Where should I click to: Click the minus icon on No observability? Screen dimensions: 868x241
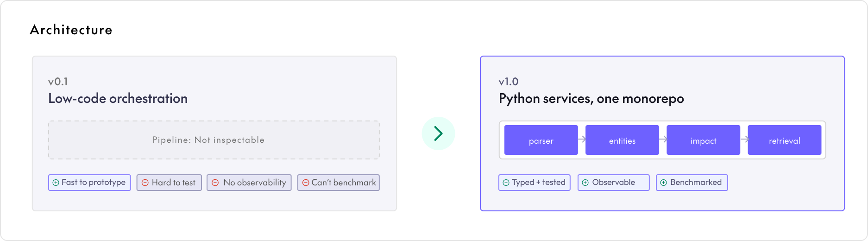click(215, 183)
